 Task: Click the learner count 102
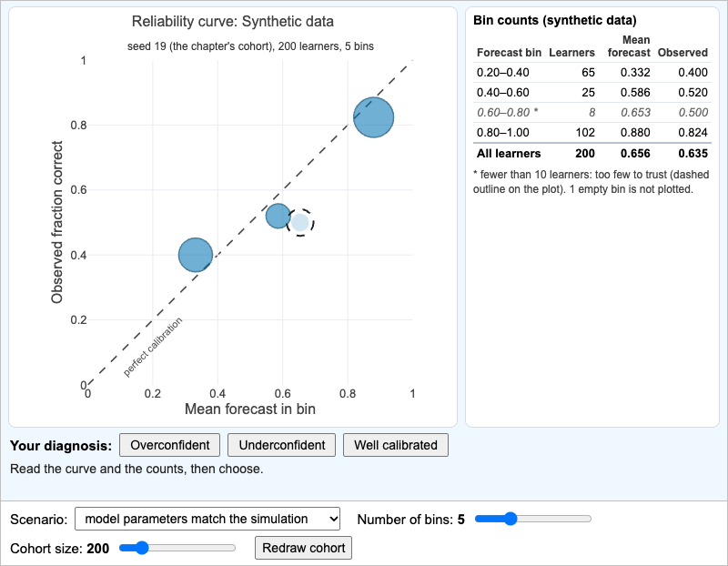[x=585, y=132]
